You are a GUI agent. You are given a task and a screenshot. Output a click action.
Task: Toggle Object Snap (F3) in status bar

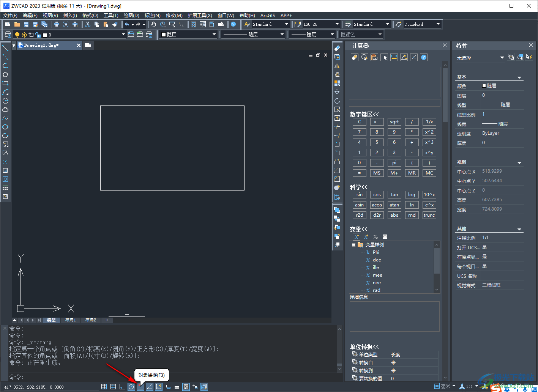[140, 387]
